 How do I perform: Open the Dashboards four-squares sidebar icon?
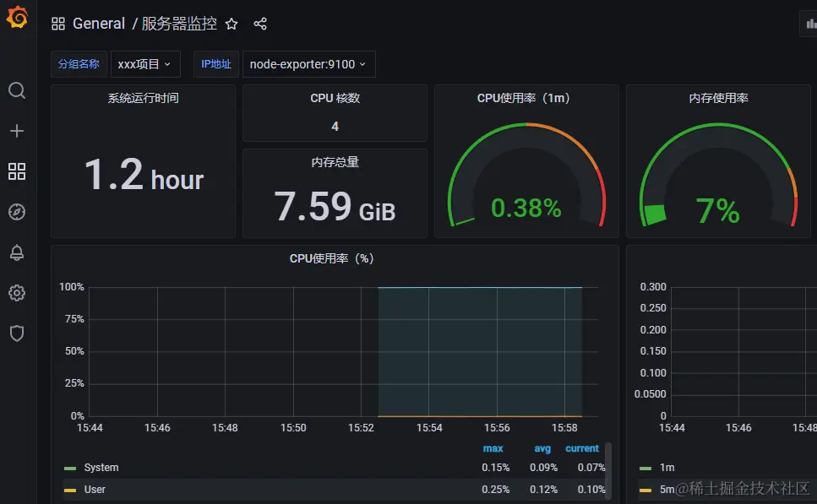[17, 171]
